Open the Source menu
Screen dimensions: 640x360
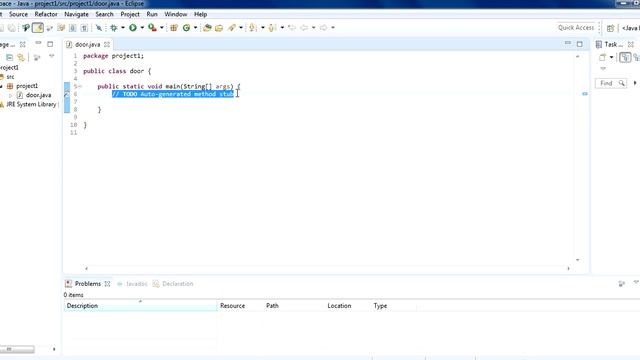click(x=18, y=14)
